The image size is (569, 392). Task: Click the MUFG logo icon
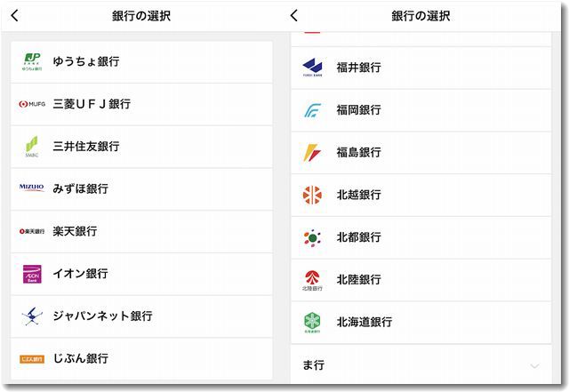coord(31,104)
